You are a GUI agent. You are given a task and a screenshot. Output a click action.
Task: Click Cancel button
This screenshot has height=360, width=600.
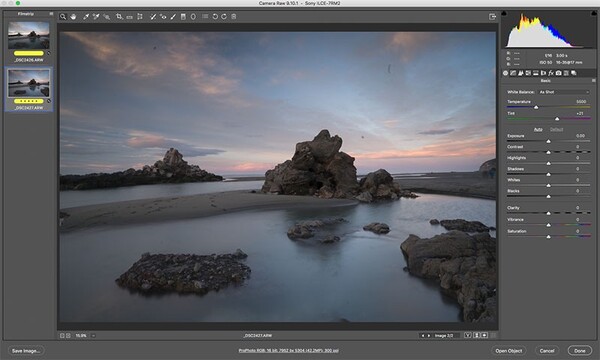(547, 350)
